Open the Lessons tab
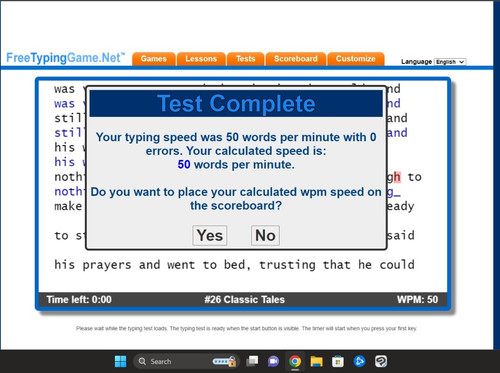The height and width of the screenshot is (373, 500). pyautogui.click(x=201, y=59)
